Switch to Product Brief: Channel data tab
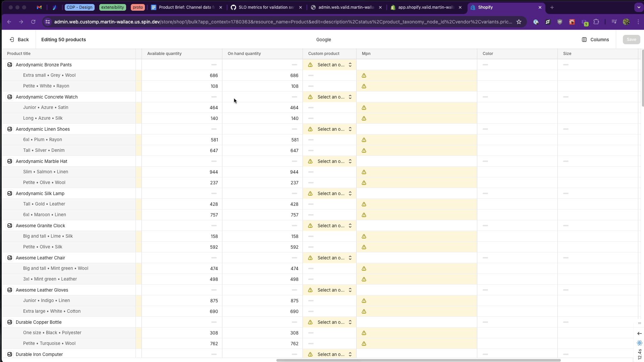The image size is (644, 362). click(186, 7)
